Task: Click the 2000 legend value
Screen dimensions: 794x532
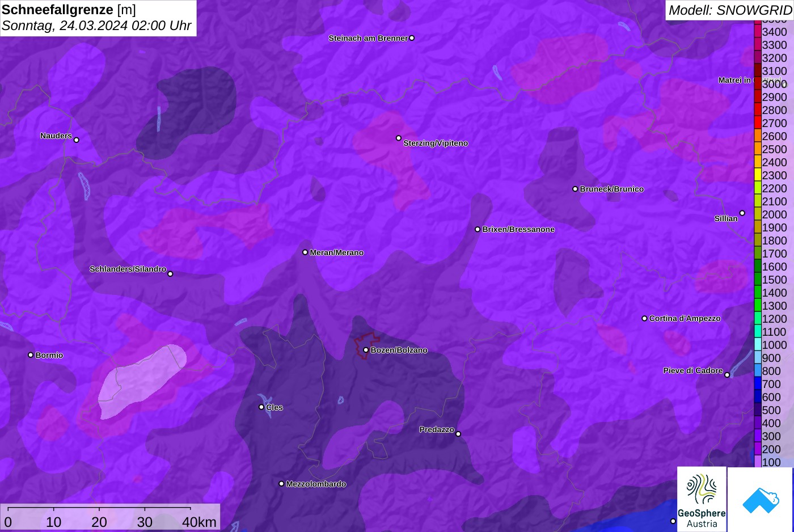Action: coord(774,214)
